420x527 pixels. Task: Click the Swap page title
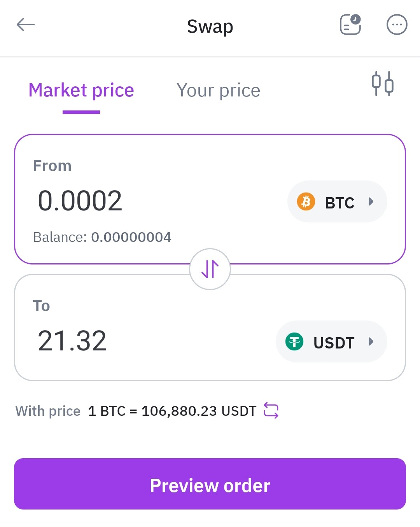click(210, 26)
